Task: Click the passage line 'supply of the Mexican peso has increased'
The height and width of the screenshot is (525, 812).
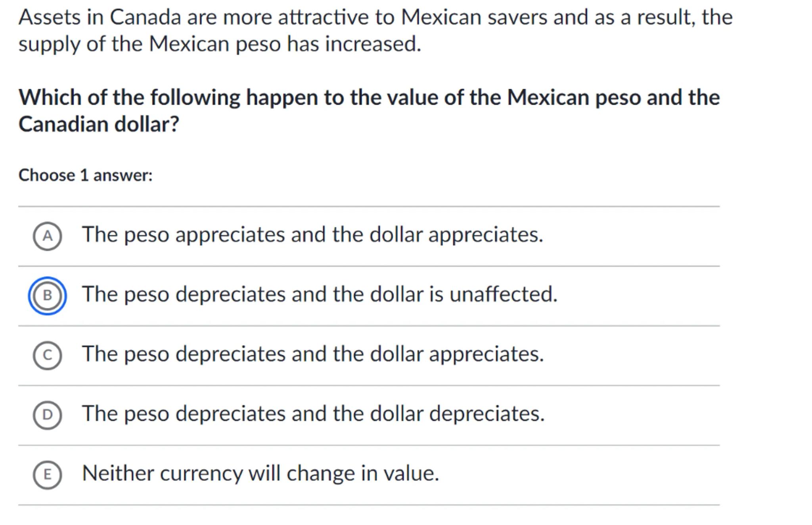Action: point(220,44)
